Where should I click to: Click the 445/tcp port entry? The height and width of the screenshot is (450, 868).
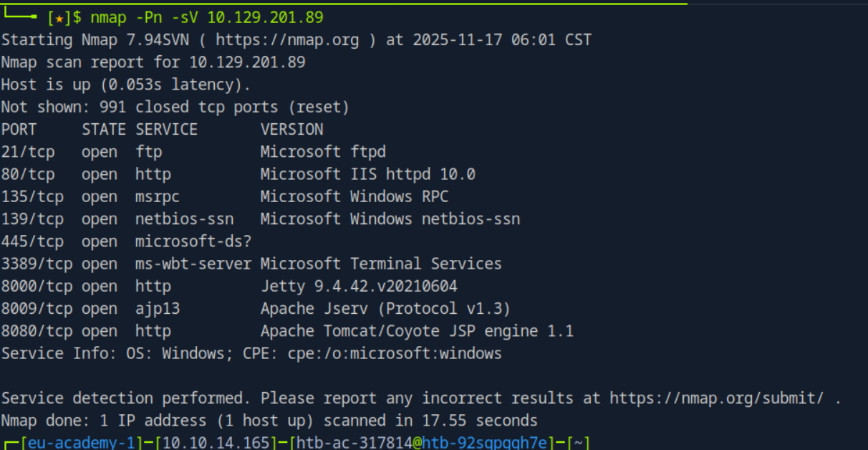point(32,241)
